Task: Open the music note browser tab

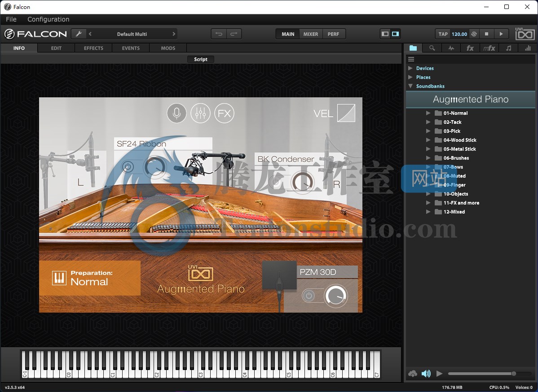Action: click(x=508, y=48)
